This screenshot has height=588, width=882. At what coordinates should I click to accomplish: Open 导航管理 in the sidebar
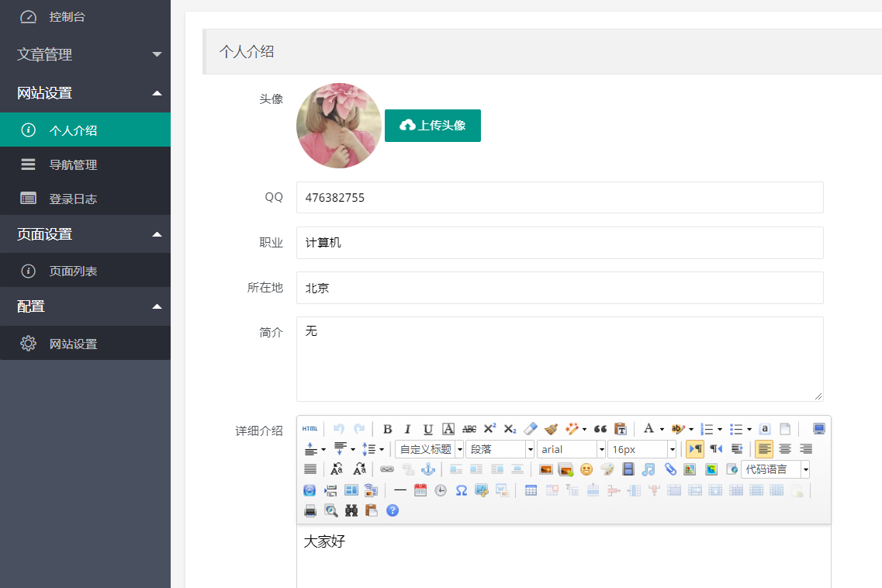coord(73,164)
